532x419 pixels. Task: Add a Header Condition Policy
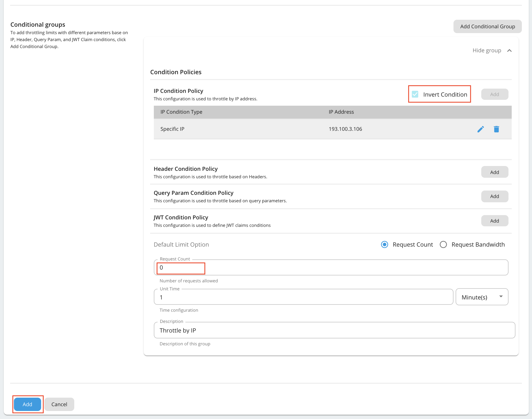pyautogui.click(x=494, y=172)
